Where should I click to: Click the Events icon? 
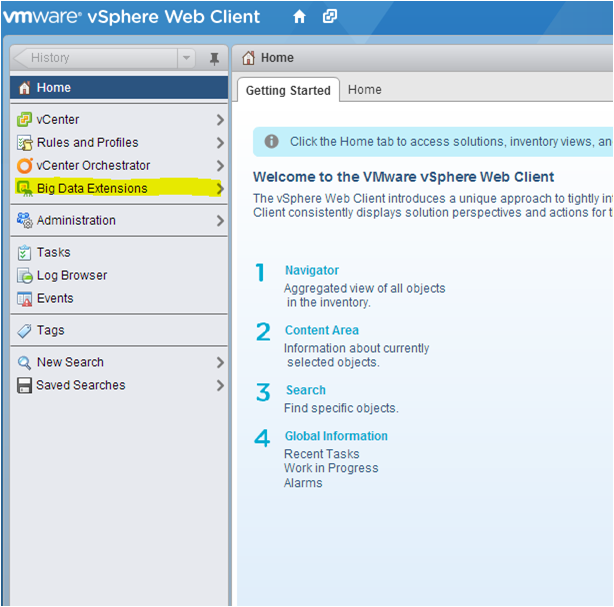pyautogui.click(x=24, y=298)
